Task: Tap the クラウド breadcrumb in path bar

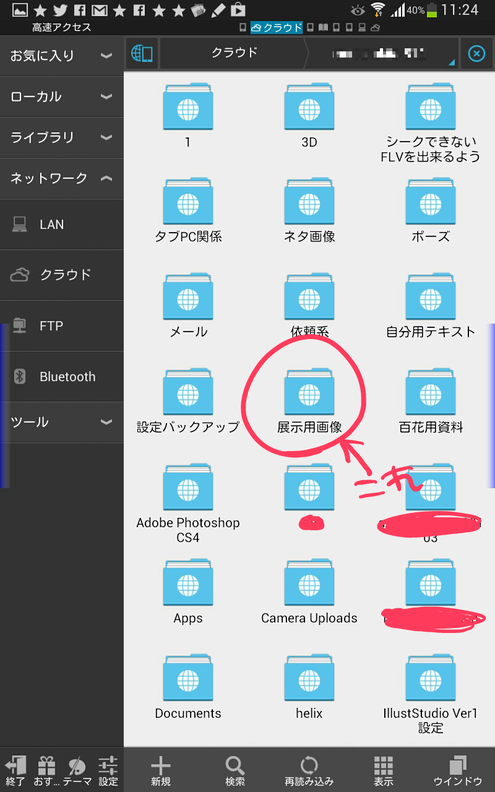Action: tap(234, 53)
